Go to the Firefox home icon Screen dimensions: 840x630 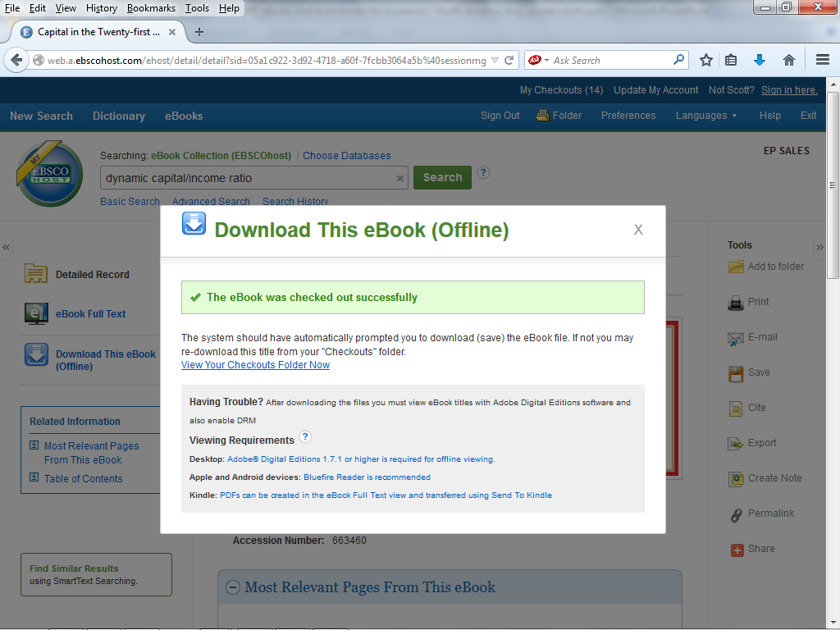[x=788, y=60]
